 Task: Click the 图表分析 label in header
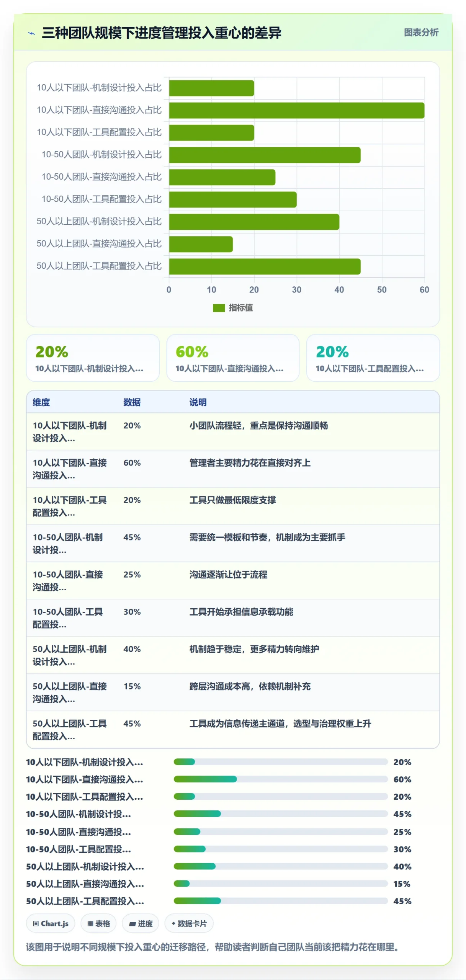(x=421, y=33)
